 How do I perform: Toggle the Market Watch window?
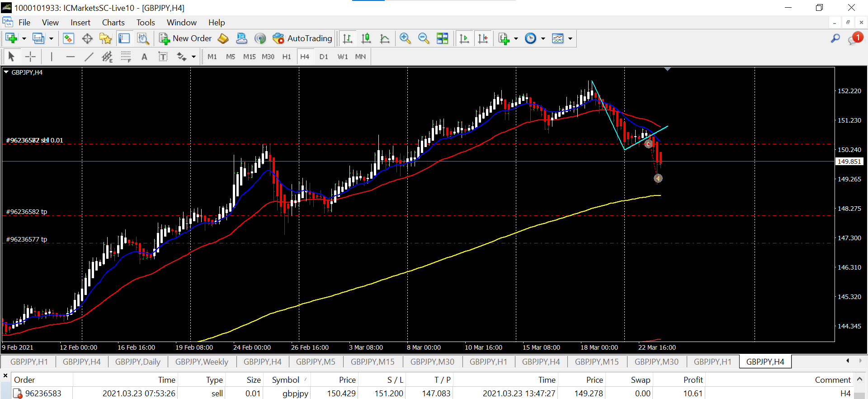pyautogui.click(x=68, y=38)
